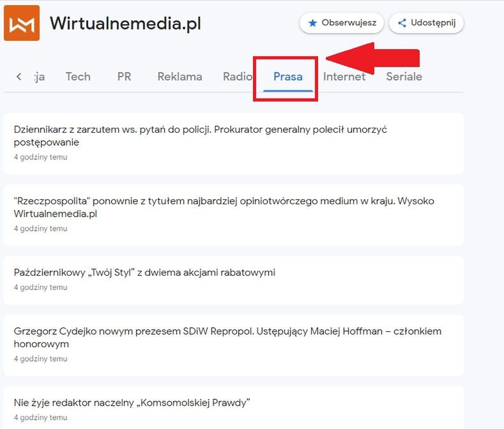This screenshot has height=429, width=504.
Task: Open the Radio tab
Action: [238, 77]
